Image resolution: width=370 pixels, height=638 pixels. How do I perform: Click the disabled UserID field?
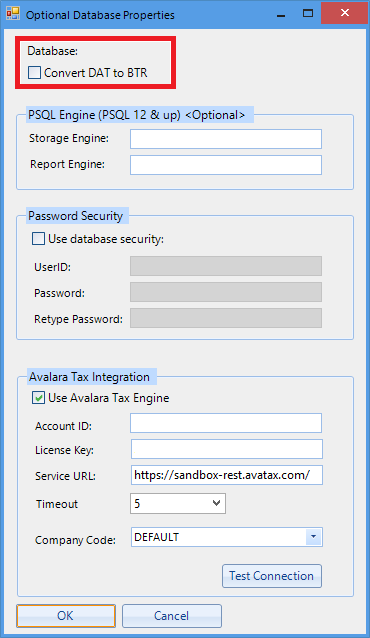click(x=226, y=266)
